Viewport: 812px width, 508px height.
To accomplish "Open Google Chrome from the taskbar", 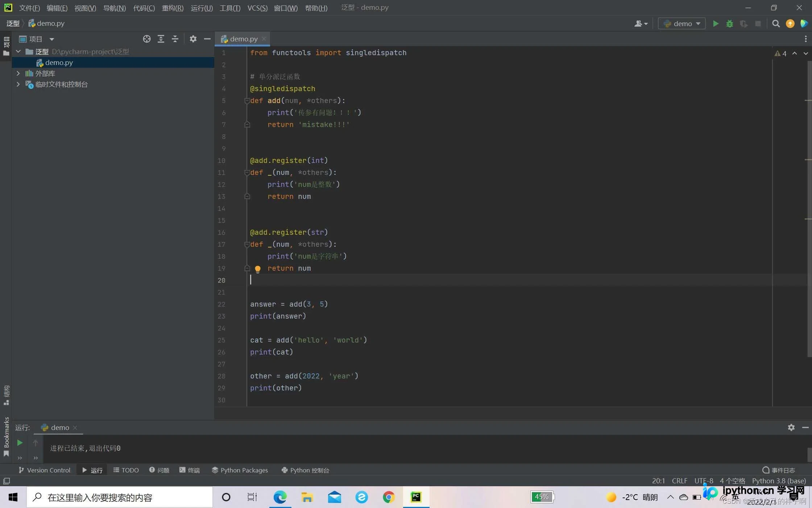I will 389,497.
